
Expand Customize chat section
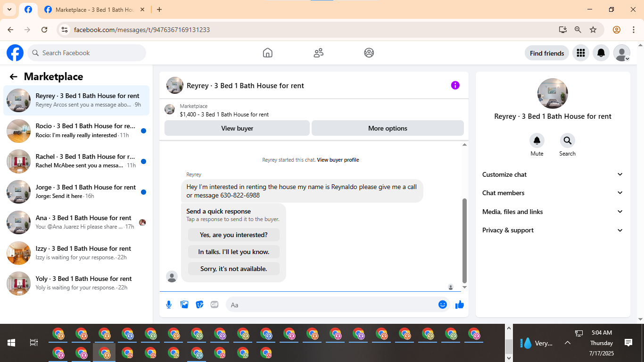click(x=553, y=174)
